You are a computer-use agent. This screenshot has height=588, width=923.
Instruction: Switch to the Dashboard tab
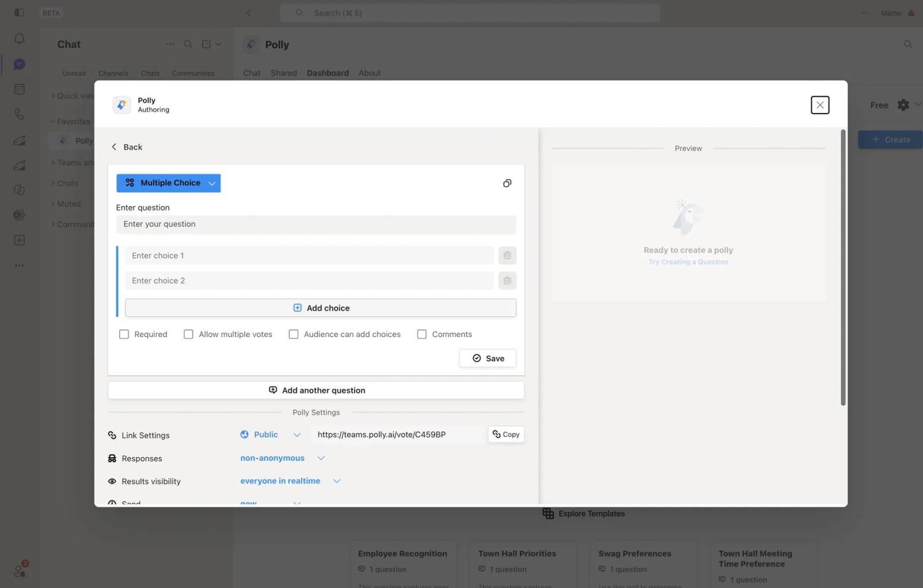tap(328, 73)
